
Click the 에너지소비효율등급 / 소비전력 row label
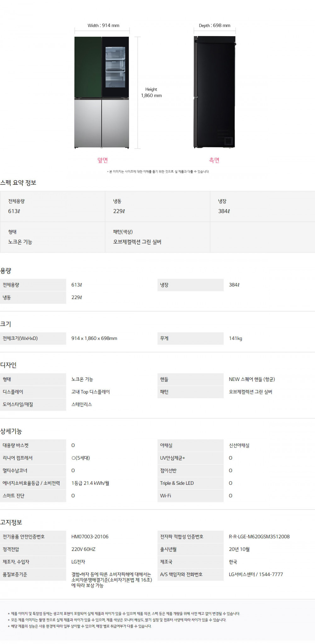coord(31,483)
